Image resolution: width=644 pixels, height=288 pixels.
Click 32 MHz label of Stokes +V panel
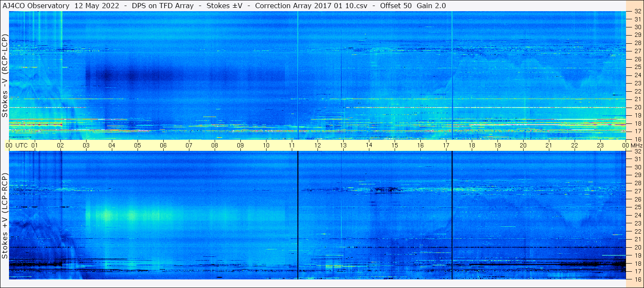click(x=638, y=151)
